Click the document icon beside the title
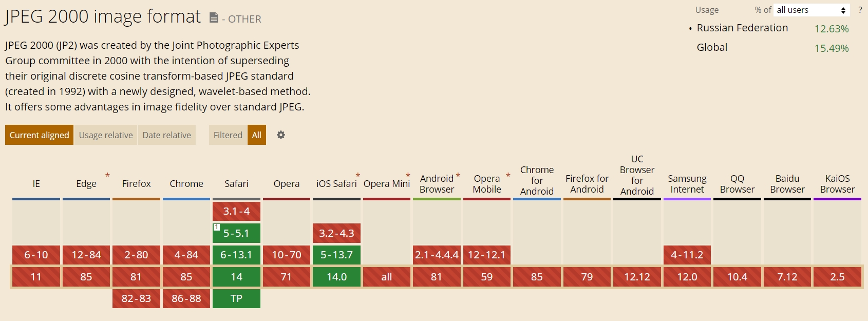The width and height of the screenshot is (868, 321). (214, 18)
